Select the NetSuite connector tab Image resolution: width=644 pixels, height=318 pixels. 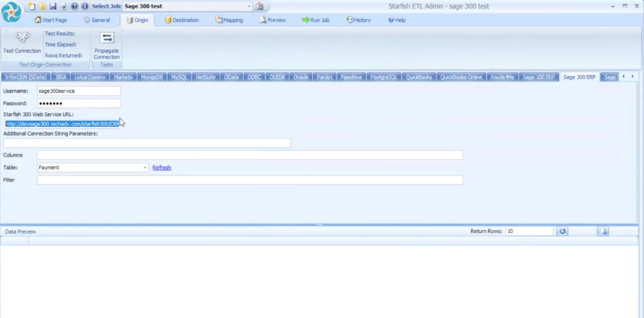click(x=205, y=77)
